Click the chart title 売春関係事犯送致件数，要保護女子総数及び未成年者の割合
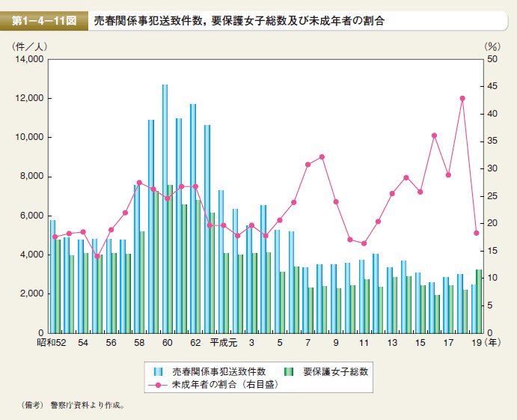 pos(239,21)
